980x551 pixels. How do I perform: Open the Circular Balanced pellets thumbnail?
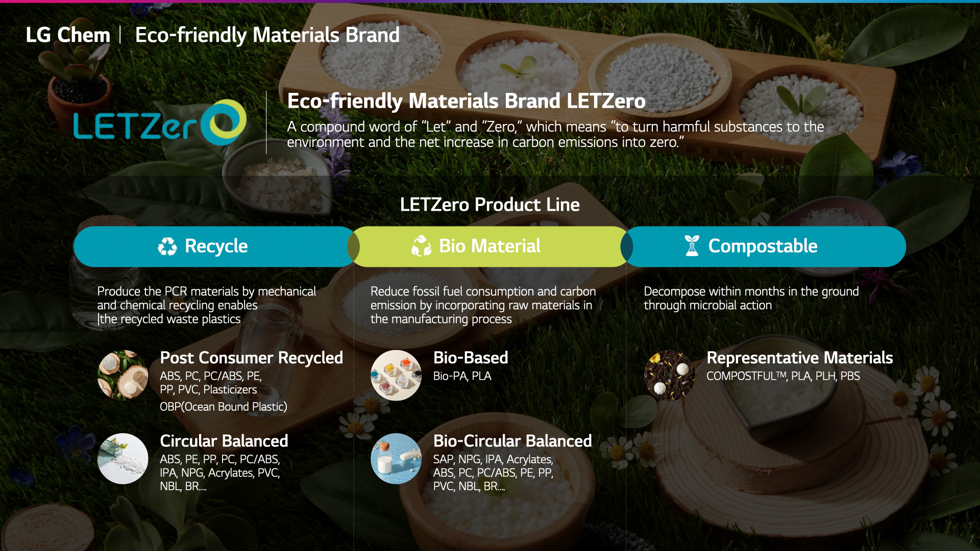[123, 459]
